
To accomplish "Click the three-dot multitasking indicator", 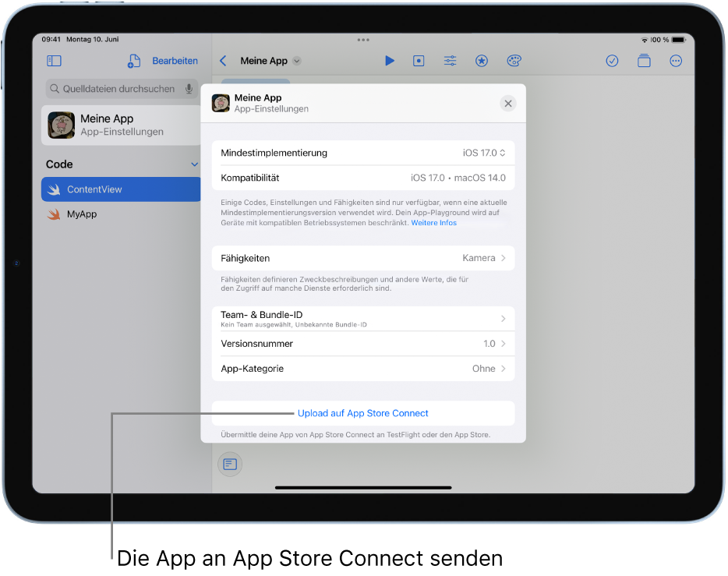I will (363, 40).
